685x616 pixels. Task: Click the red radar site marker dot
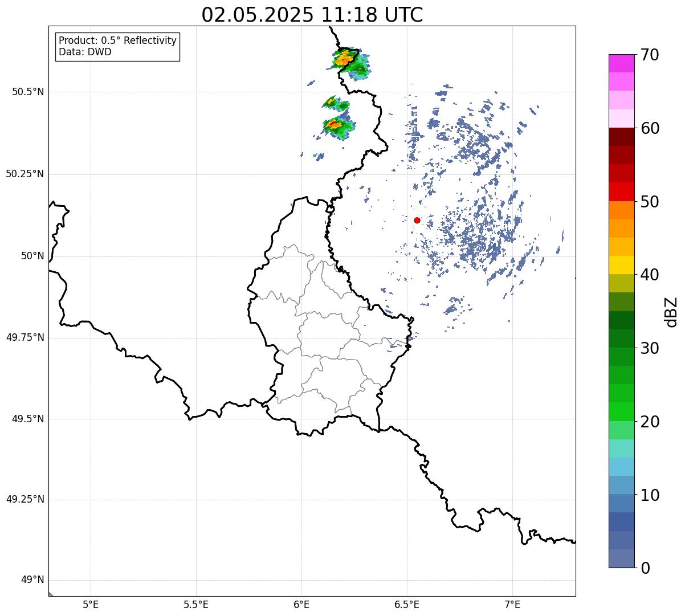[417, 220]
